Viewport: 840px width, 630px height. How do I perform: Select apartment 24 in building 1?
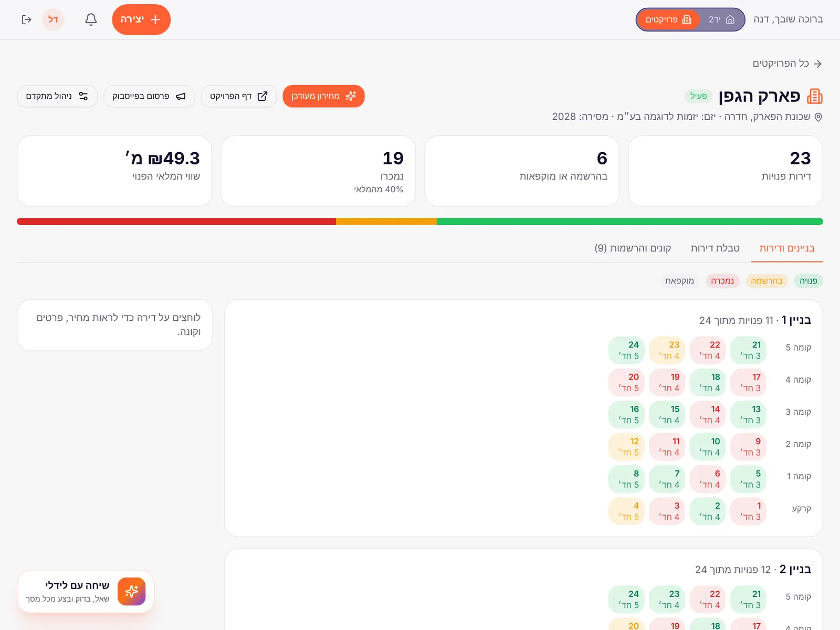tap(626, 350)
